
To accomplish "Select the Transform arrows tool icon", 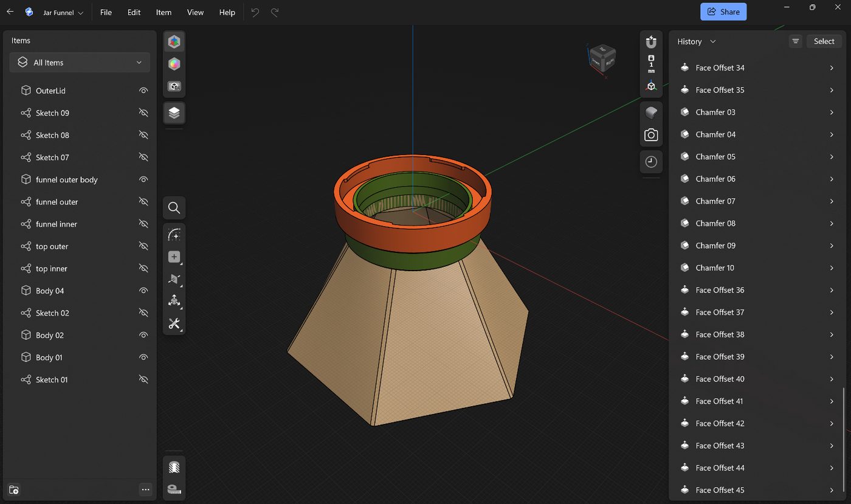I will tap(174, 301).
